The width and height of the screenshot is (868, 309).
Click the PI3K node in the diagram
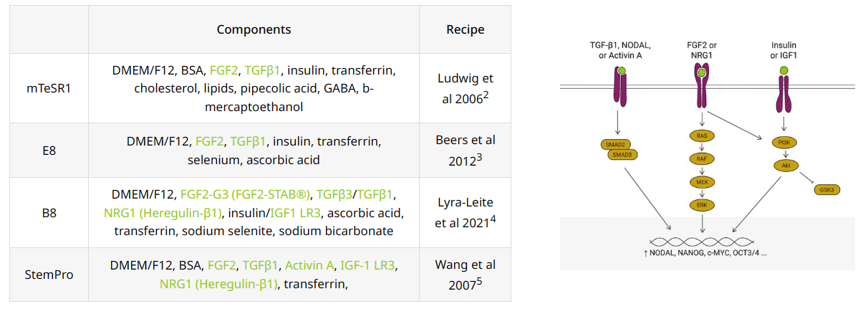[x=784, y=143]
